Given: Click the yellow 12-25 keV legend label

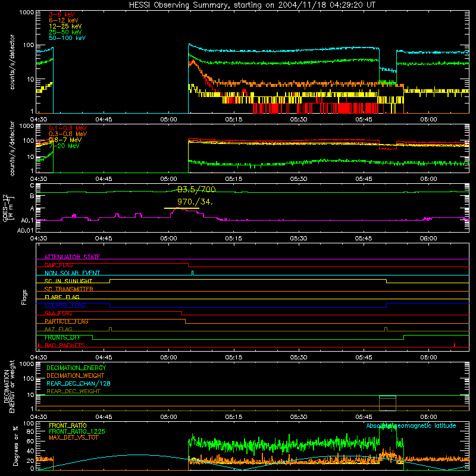Looking at the screenshot, I should pyautogui.click(x=65, y=26).
